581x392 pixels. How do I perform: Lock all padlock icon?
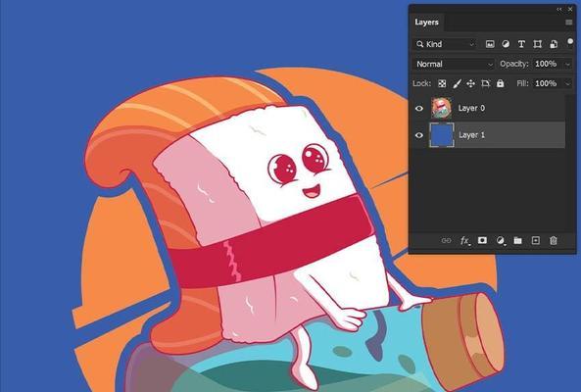tap(501, 83)
